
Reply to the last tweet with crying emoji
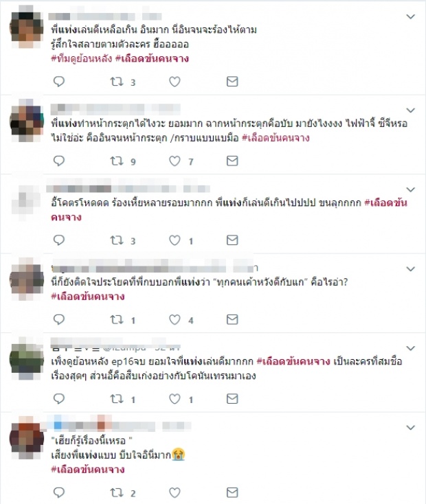click(59, 492)
